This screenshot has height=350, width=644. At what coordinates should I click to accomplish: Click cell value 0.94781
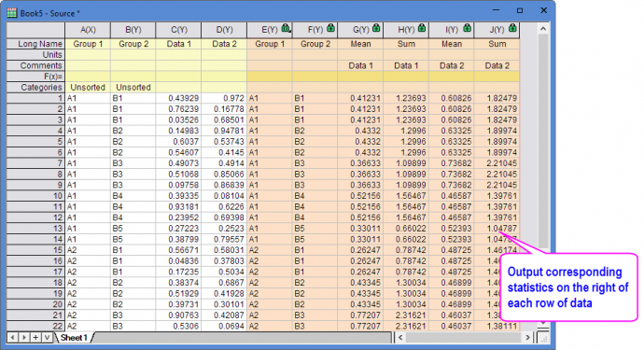(224, 131)
